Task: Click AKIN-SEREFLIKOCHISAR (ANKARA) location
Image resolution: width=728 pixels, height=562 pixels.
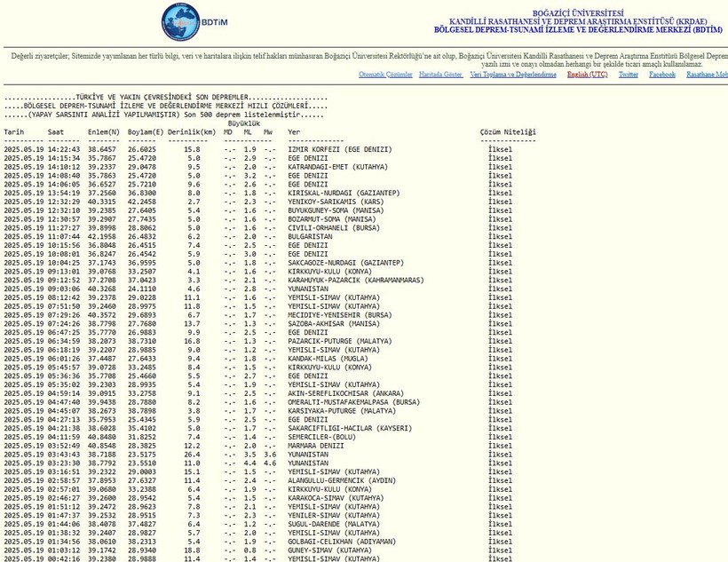Action: click(346, 393)
